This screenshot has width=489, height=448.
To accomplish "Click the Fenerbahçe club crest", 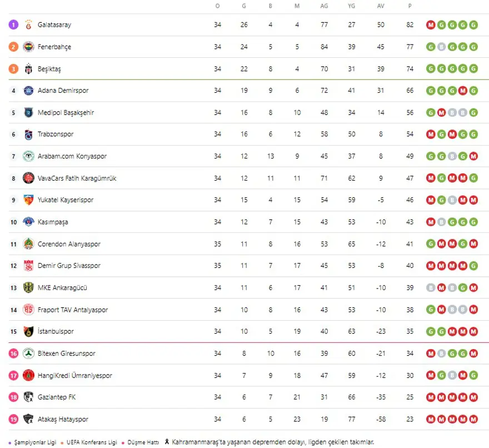I will tap(28, 47).
